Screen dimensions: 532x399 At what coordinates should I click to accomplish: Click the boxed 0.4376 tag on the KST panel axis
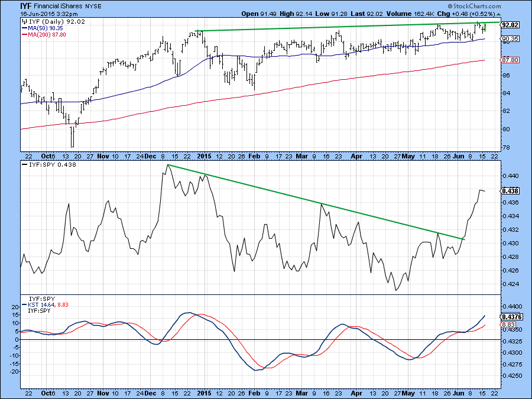(x=512, y=317)
